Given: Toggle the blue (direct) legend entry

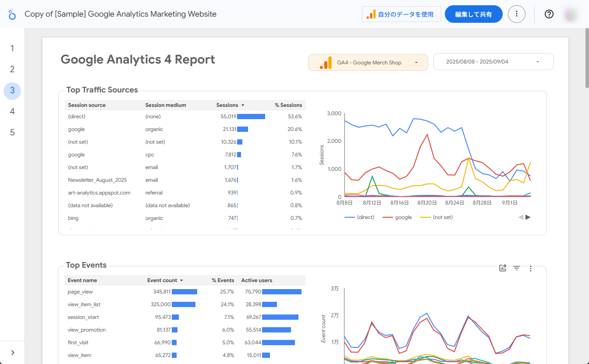Looking at the screenshot, I should coord(359,217).
